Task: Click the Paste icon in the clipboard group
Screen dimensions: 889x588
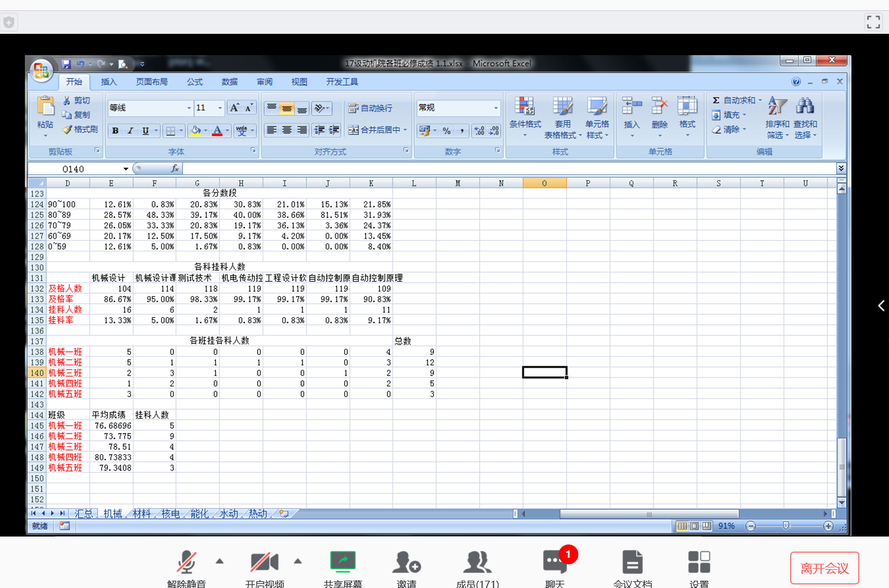Action: point(45,107)
